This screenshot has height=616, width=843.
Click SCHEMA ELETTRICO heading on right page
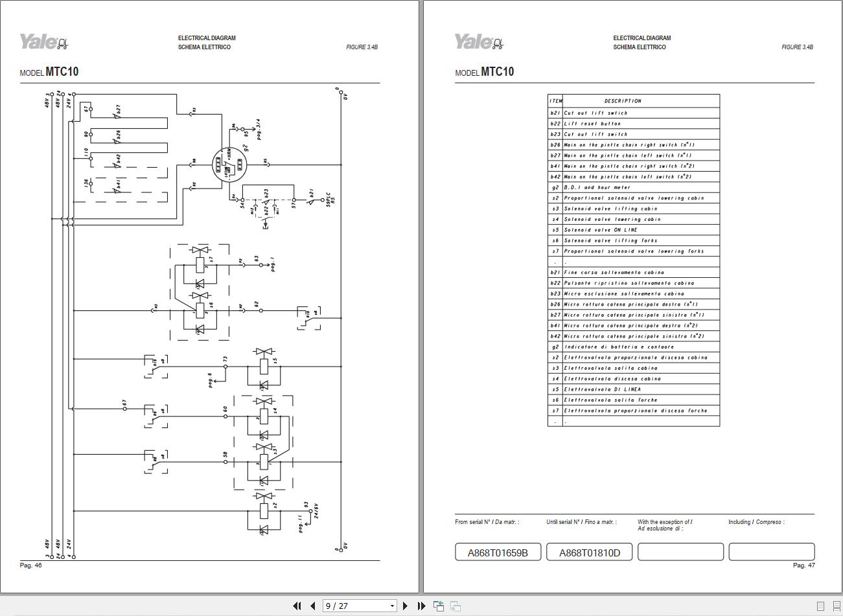point(640,47)
